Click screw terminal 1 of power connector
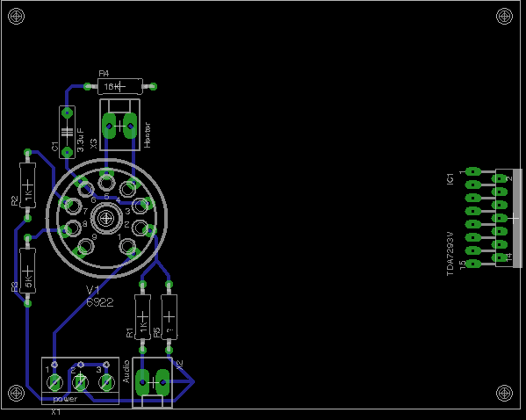 [54, 382]
